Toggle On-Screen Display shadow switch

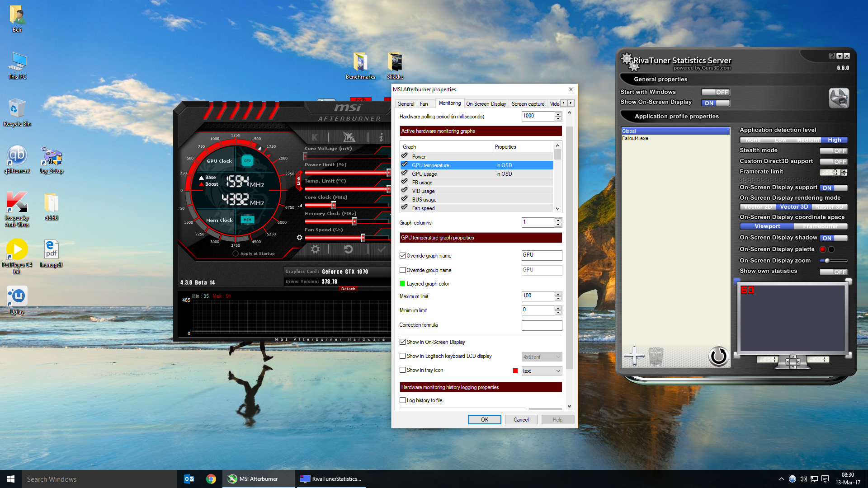[x=834, y=238]
